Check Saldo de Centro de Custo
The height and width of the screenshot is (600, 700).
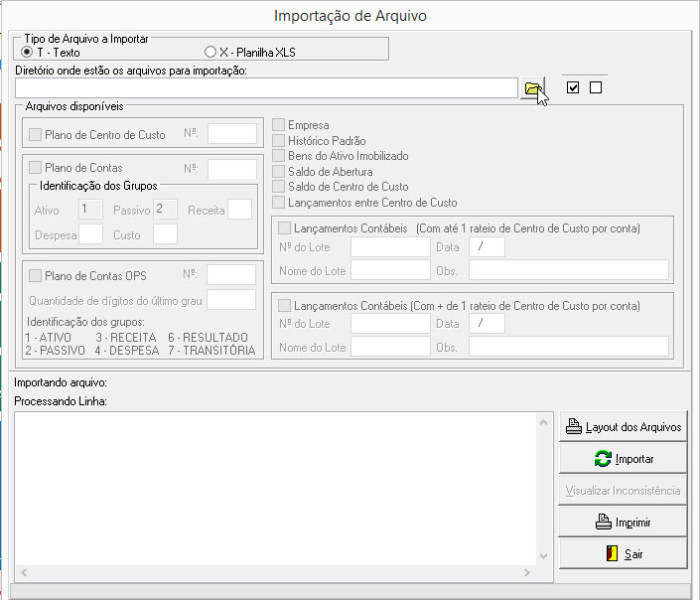[x=279, y=187]
